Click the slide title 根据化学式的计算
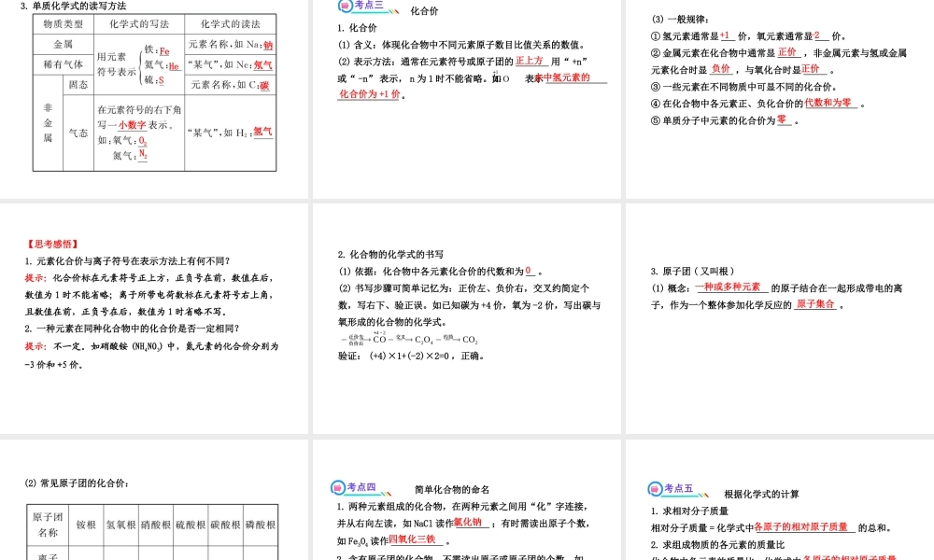 761,494
